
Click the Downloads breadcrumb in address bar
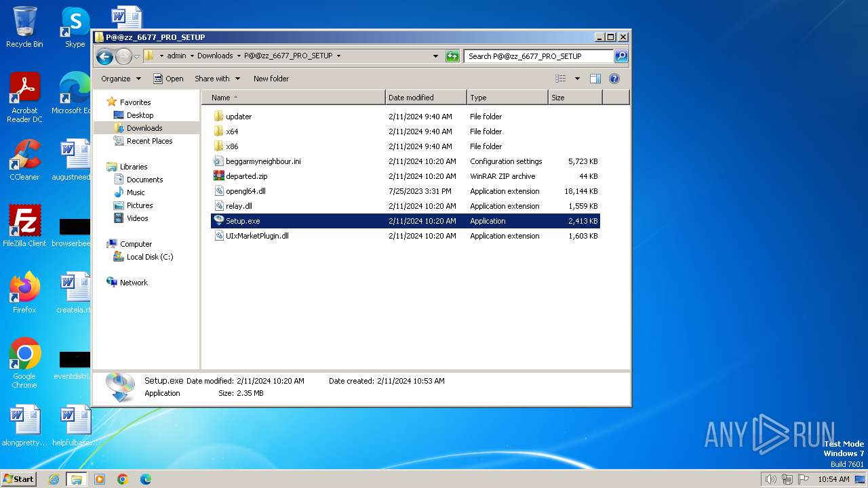coord(215,56)
